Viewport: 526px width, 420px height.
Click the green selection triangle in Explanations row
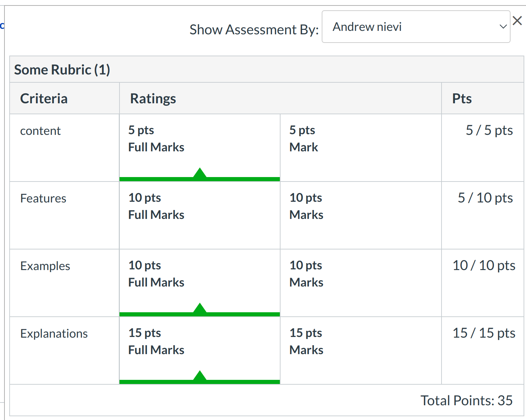click(x=199, y=376)
